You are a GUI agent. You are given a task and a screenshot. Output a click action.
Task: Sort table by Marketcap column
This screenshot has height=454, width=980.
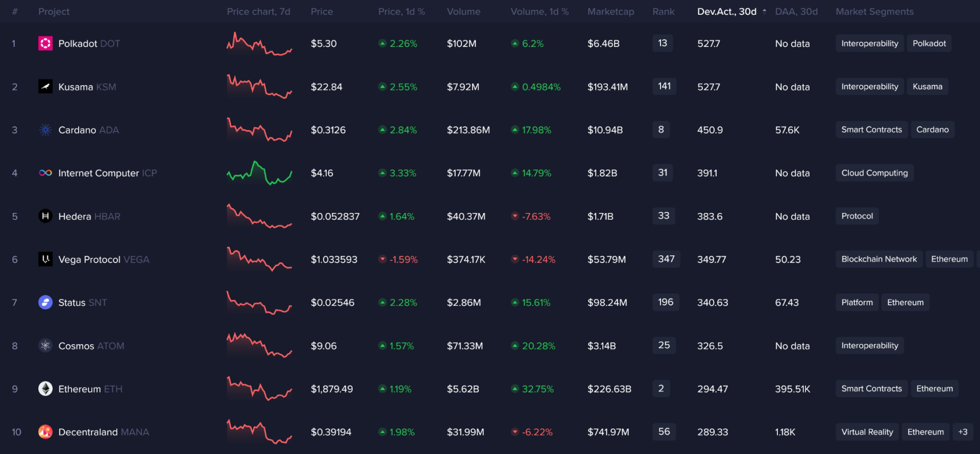[610, 12]
